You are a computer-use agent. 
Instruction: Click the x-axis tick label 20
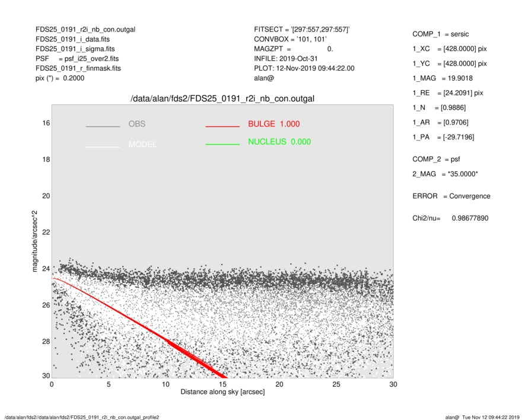coord(279,384)
